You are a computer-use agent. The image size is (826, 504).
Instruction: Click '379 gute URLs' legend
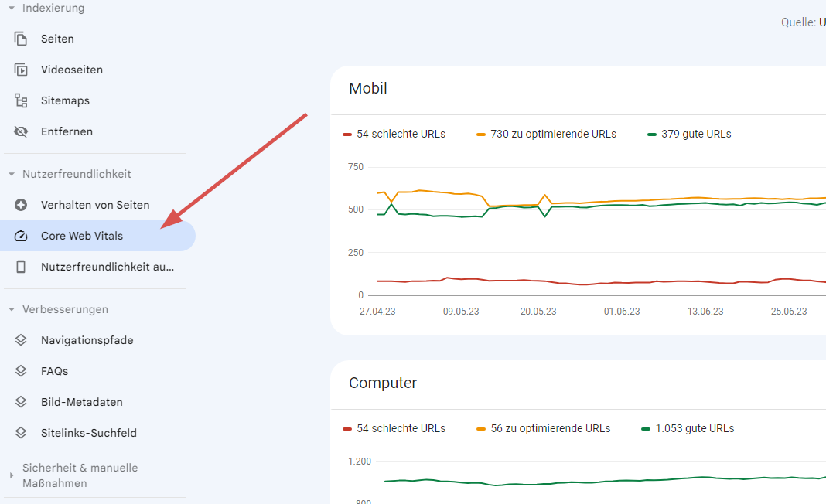(696, 134)
